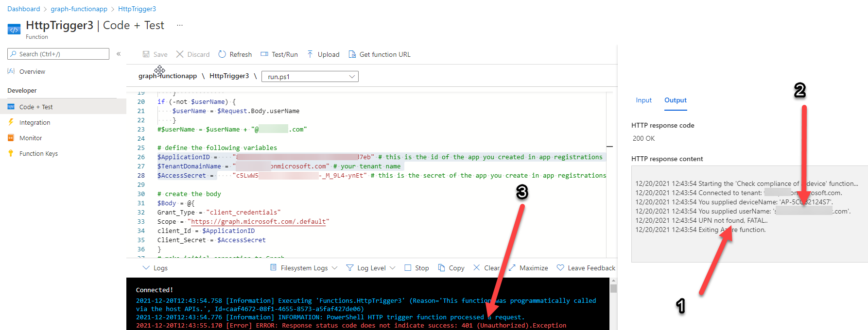Click the graph.microsoft.com/.default URL in code
This screenshot has width=868, height=330.
[258, 222]
